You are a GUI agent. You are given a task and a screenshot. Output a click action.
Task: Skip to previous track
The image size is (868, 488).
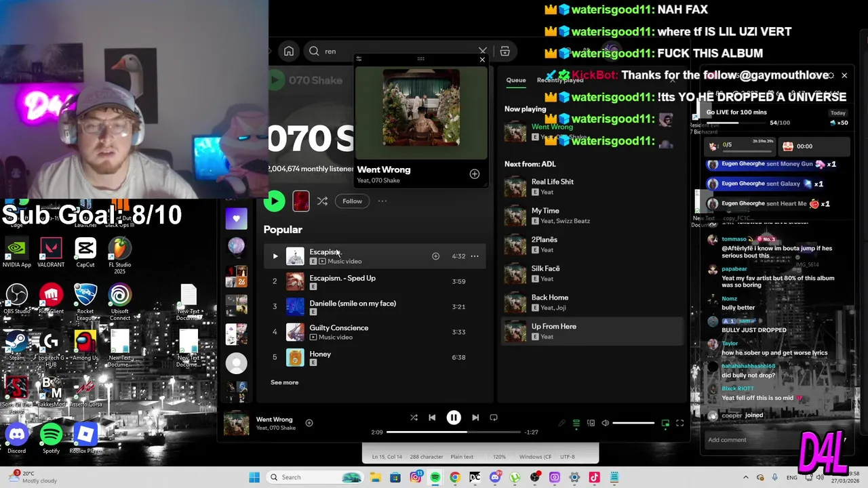(432, 418)
